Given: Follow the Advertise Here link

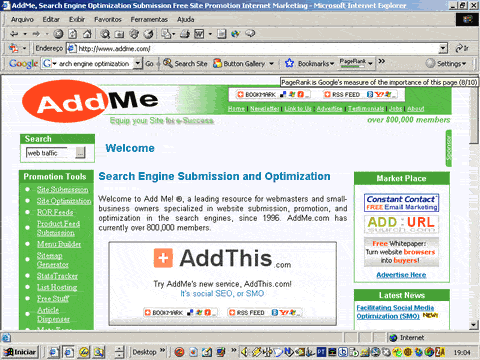Looking at the screenshot, I should 401,275.
